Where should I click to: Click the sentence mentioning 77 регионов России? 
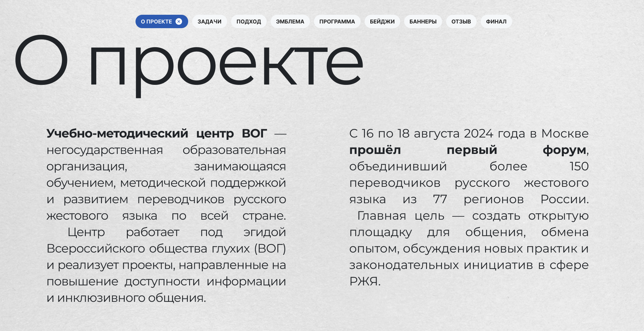click(469, 199)
